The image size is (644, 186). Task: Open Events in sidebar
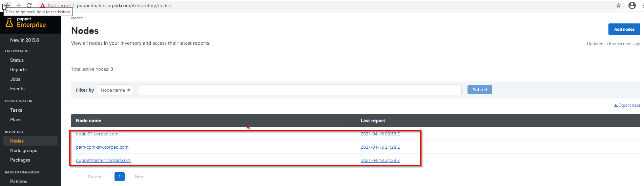pos(17,89)
